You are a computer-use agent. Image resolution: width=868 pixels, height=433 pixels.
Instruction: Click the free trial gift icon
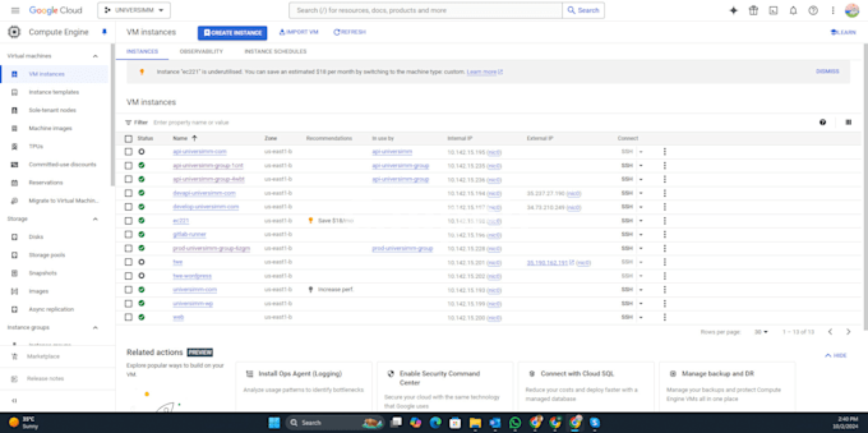(x=753, y=10)
